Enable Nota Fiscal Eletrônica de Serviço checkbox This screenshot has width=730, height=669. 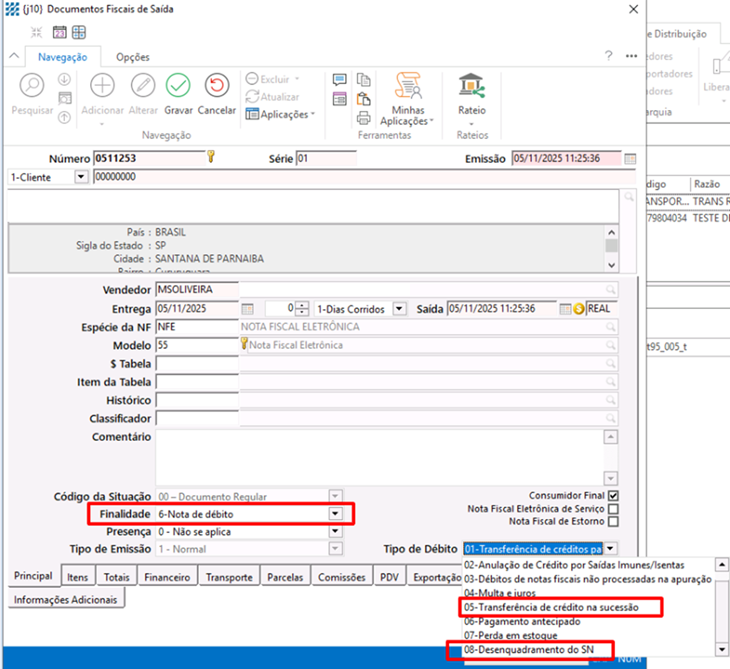[613, 508]
